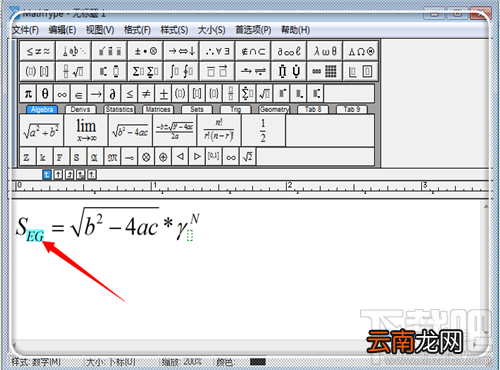
Task: Select the highlighted left-aligned tab stop button
Action: click(x=47, y=174)
